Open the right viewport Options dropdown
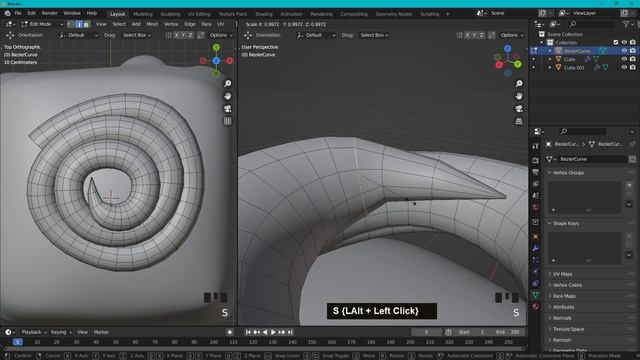640x360 pixels. pyautogui.click(x=512, y=35)
